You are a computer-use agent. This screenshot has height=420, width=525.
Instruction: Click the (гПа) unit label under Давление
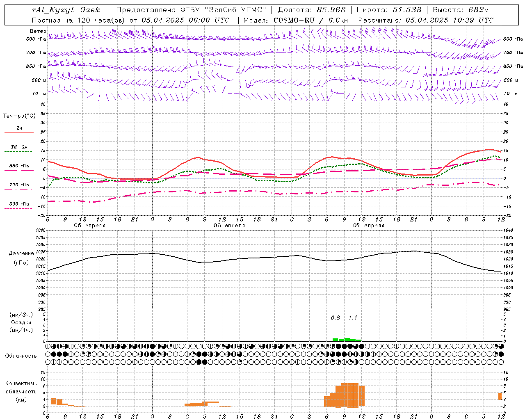click(21, 263)
